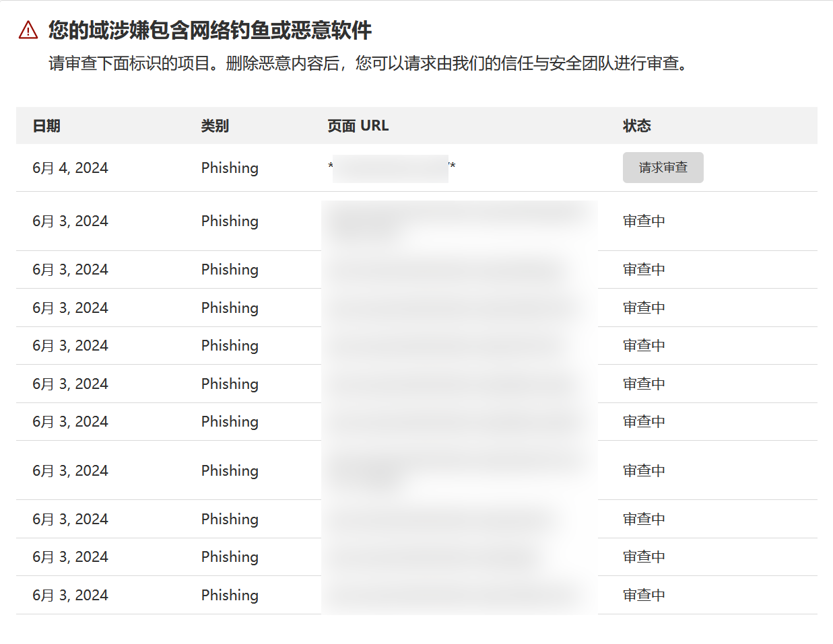Click 审查中 status in the first 6月 3 row
833x644 pixels.
[644, 221]
